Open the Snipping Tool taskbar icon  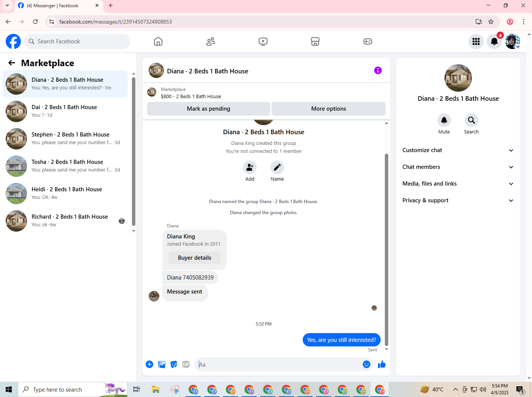pos(175,389)
